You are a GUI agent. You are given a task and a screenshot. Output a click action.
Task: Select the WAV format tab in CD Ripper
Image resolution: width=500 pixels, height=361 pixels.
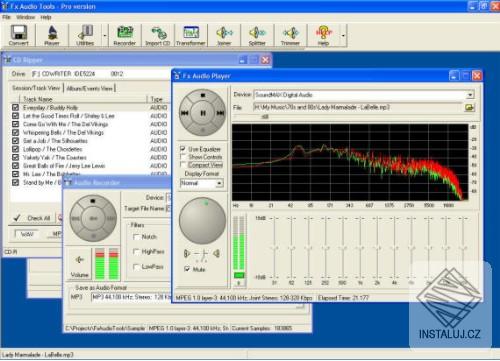pyautogui.click(x=27, y=234)
